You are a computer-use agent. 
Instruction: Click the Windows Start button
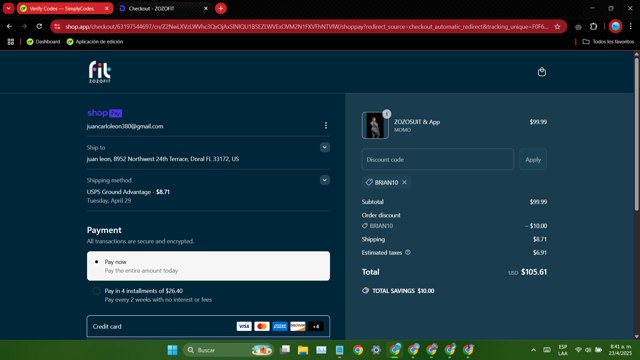(x=173, y=350)
